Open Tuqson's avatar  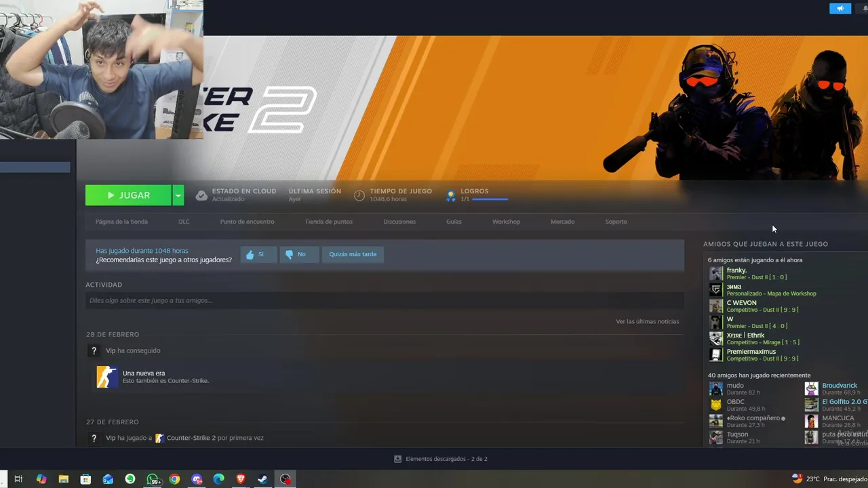[716, 438]
